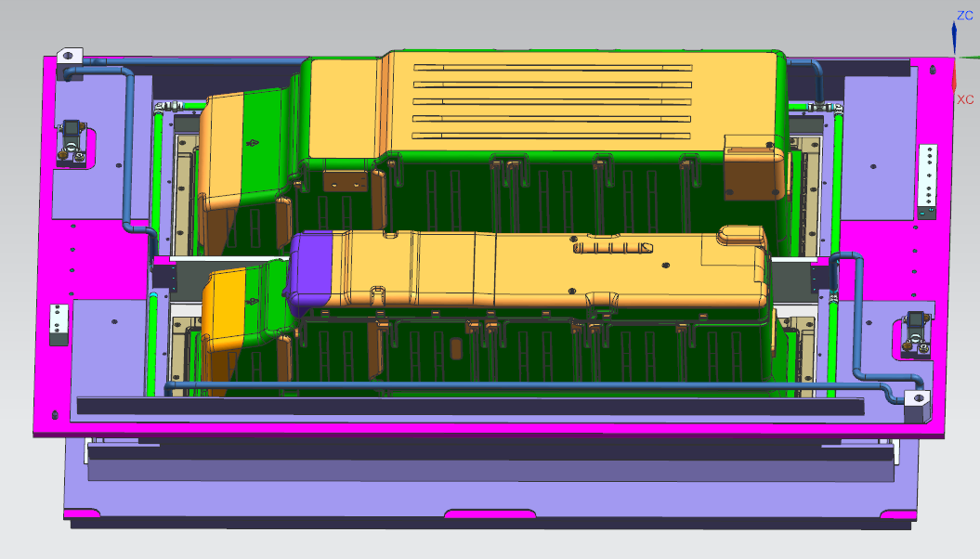The height and width of the screenshot is (559, 980).
Task: Click the ZC axis label
Action: [964, 16]
